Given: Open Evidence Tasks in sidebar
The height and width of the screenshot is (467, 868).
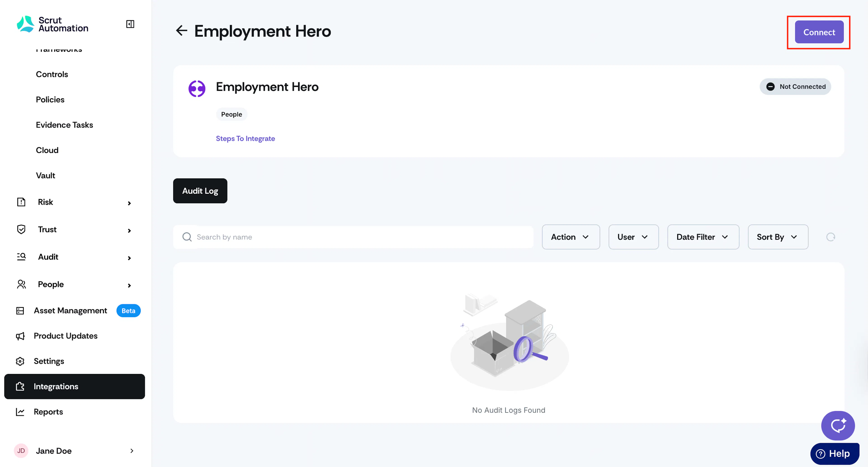Looking at the screenshot, I should coord(64,125).
